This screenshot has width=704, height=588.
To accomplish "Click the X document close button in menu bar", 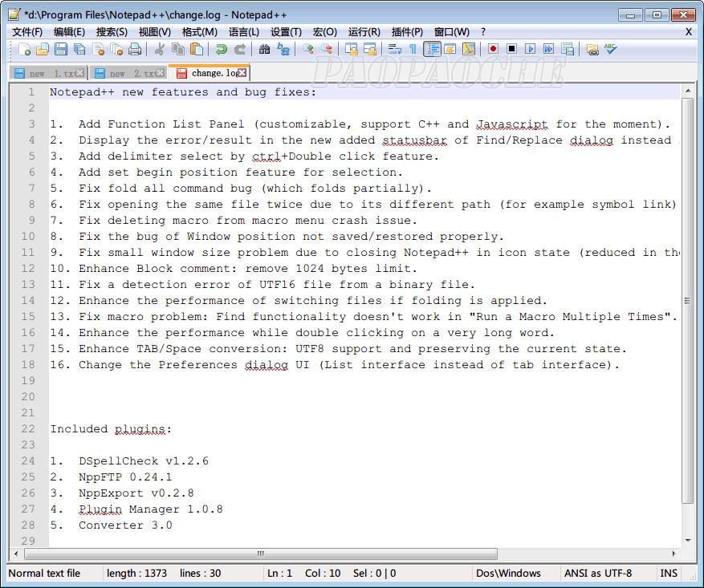I will 689,32.
